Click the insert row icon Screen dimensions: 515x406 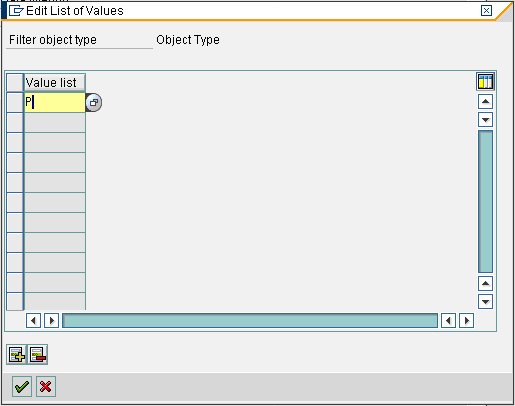point(17,354)
